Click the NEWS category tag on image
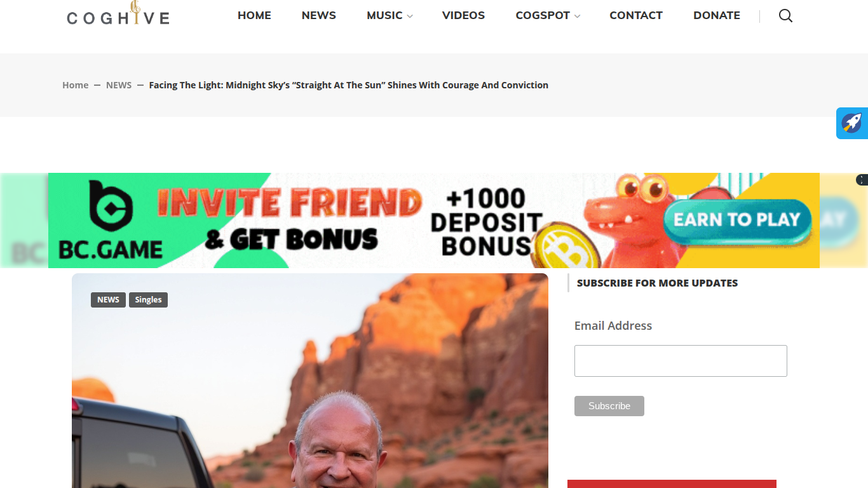Image resolution: width=868 pixels, height=488 pixels. click(108, 300)
